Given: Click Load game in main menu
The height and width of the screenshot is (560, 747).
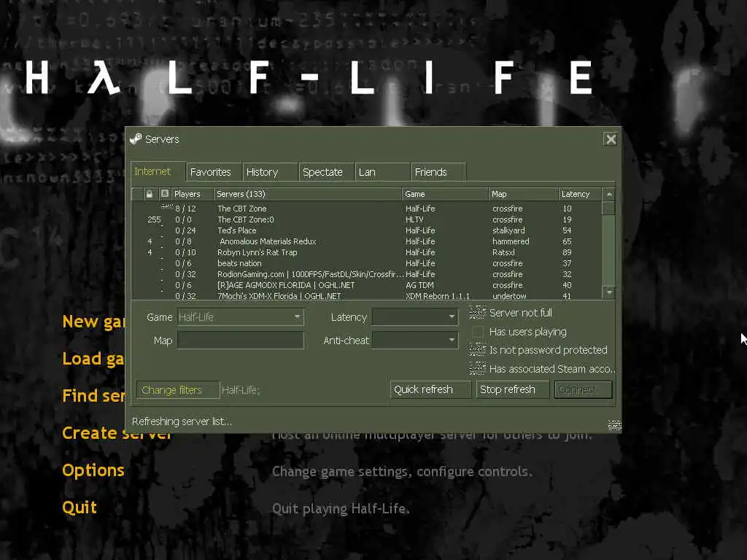Looking at the screenshot, I should pyautogui.click(x=93, y=359).
